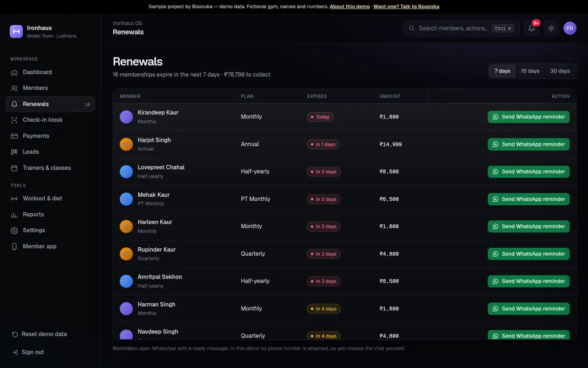Click Harman Singh's avatar
Image resolution: width=588 pixels, height=368 pixels.
coord(126,309)
